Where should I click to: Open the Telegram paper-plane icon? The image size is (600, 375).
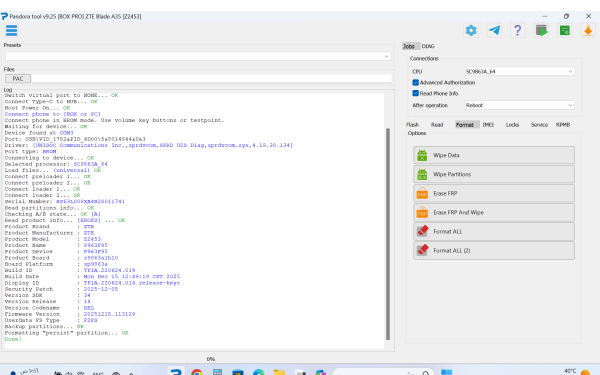494,30
